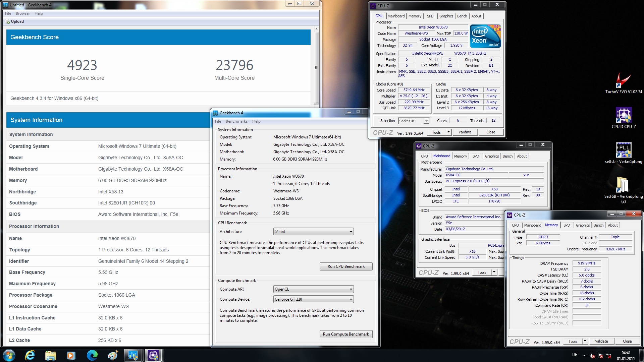
Task: Click Close in top CPU-Z window
Action: tap(491, 132)
